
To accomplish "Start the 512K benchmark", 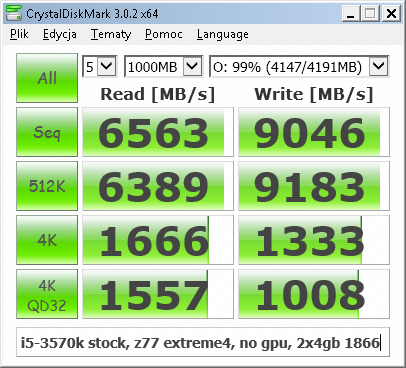I will [47, 186].
